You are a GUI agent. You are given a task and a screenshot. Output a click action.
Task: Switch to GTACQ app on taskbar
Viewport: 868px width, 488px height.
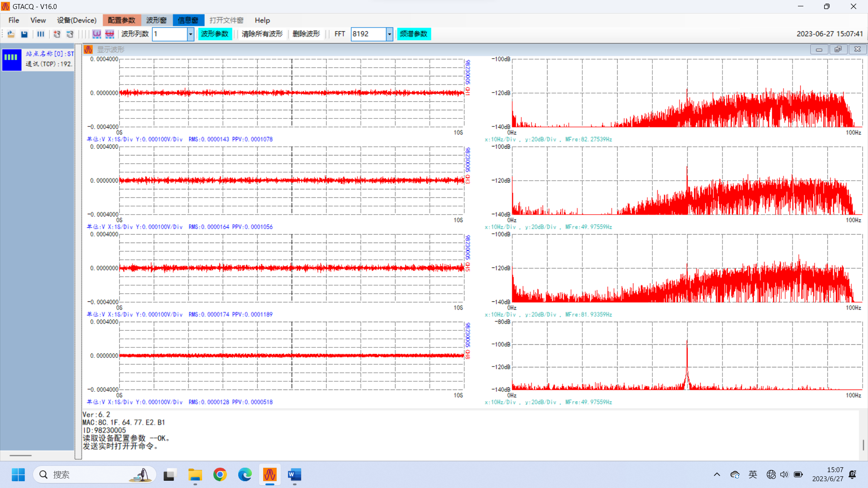270,474
